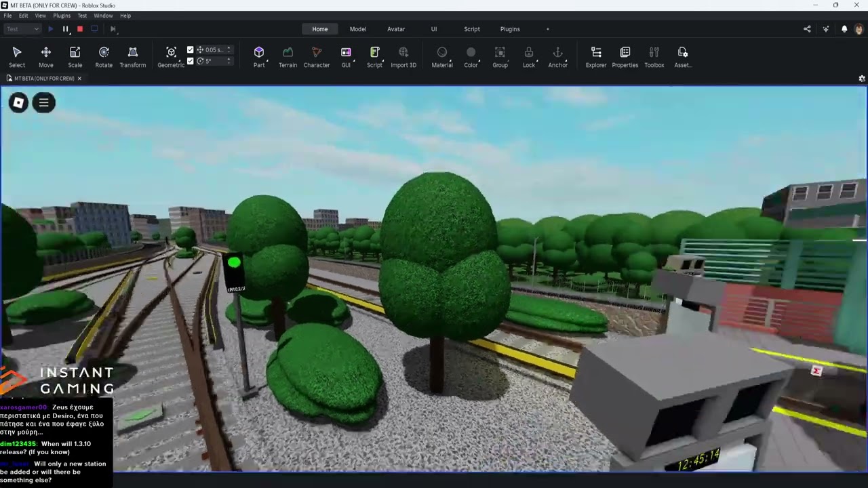Open the Toolbox panel
Viewport: 868px width, 488px height.
click(x=654, y=57)
